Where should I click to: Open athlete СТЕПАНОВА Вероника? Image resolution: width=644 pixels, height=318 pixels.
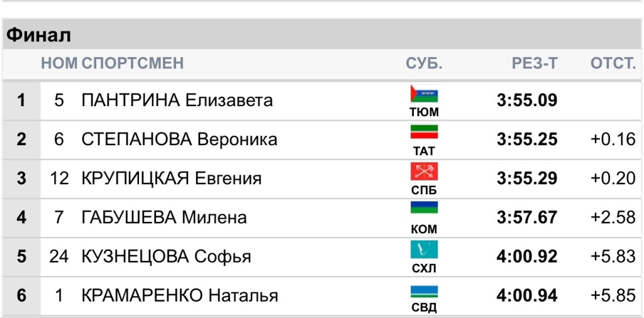179,139
